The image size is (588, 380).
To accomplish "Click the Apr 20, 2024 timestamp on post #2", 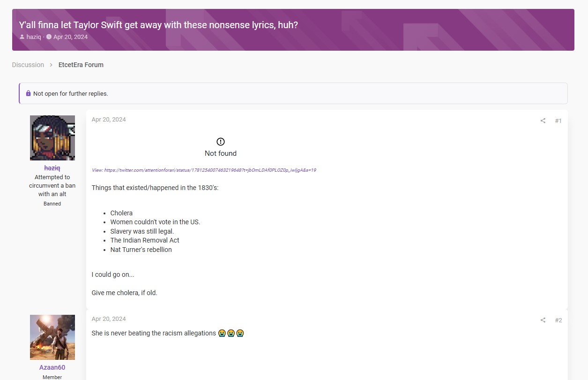I will [x=109, y=319].
